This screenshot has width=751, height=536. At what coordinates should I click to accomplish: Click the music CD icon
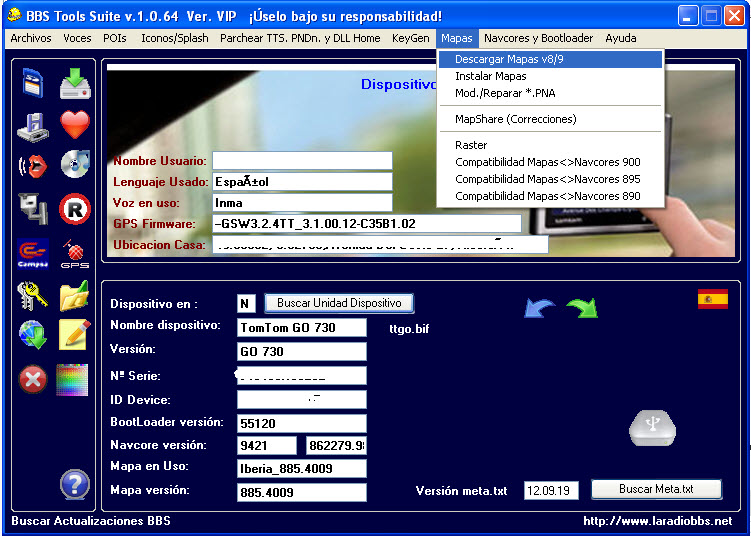click(x=75, y=164)
